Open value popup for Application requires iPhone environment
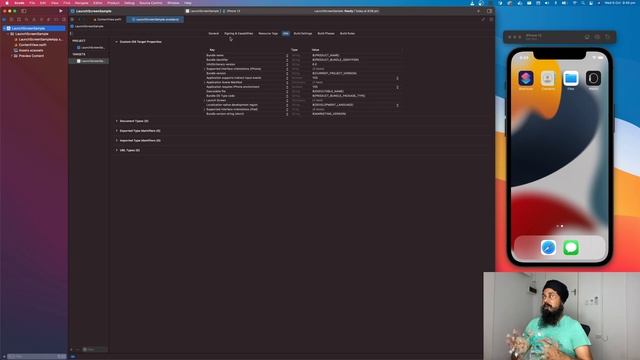Viewport: 640px width, 360px height. tap(397, 87)
